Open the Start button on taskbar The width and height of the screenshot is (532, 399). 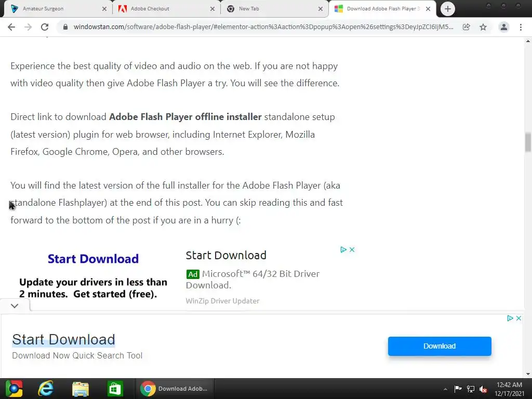(14, 389)
